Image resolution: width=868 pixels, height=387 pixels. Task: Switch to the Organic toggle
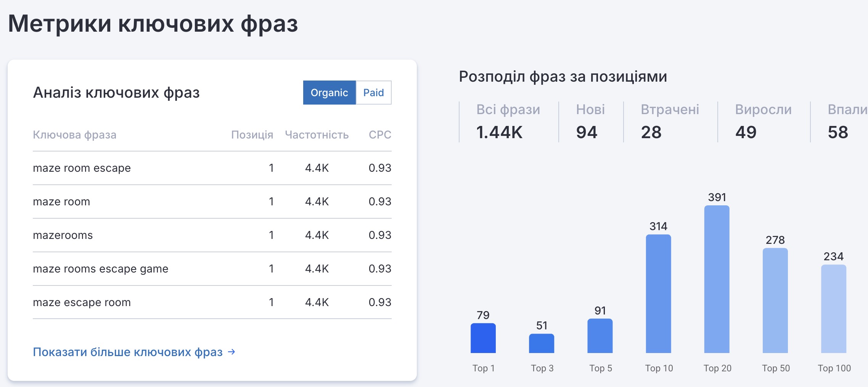pos(329,93)
